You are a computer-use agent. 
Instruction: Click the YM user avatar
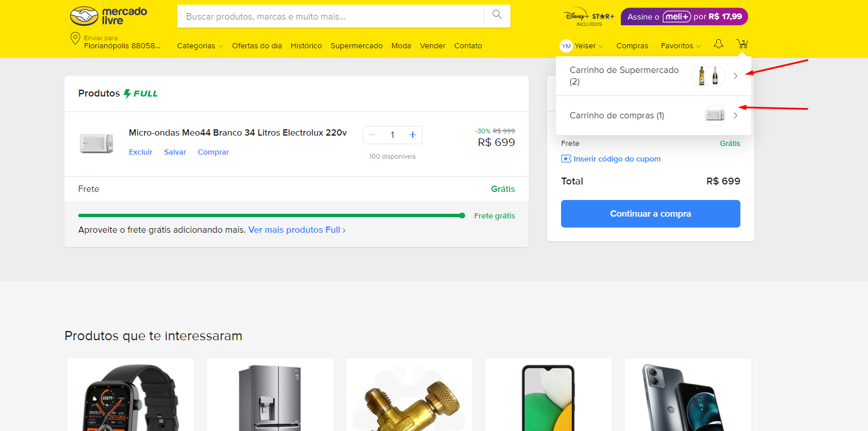[x=566, y=46]
